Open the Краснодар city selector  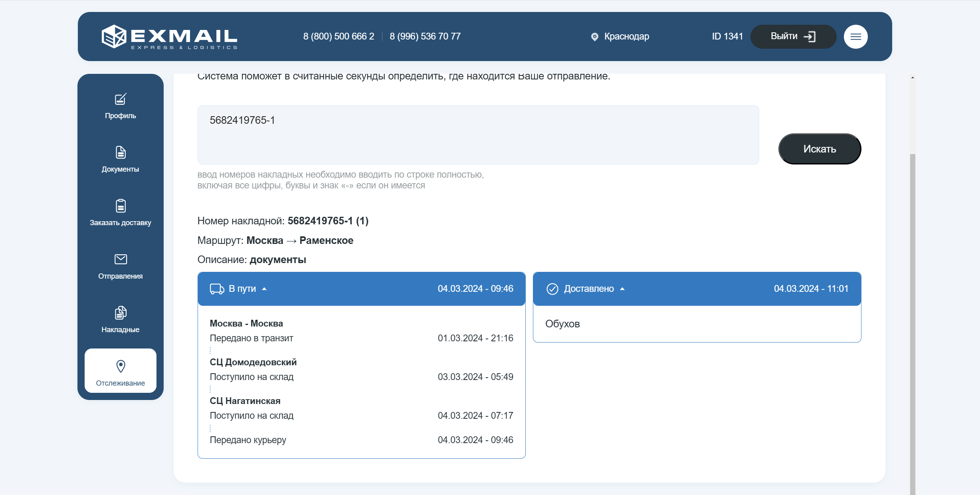626,36
